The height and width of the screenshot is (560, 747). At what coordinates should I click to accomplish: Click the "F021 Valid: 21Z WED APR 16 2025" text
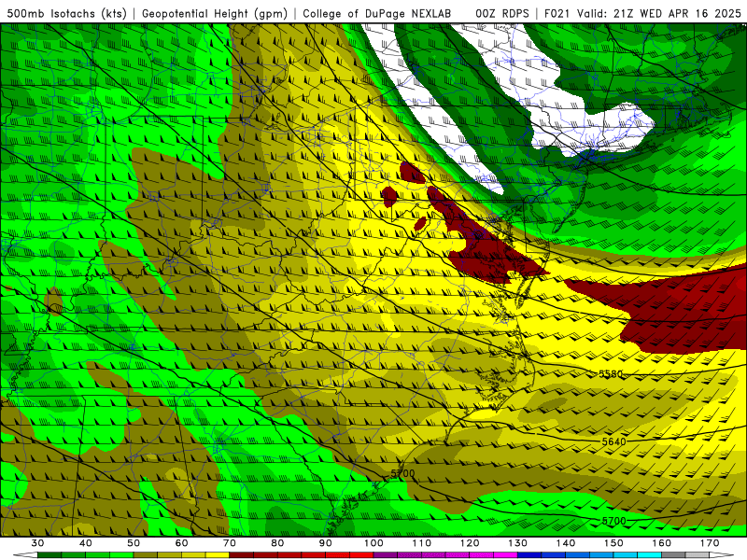click(x=642, y=14)
